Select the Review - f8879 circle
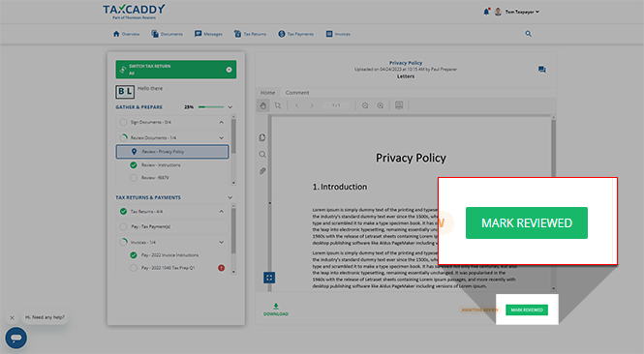 pyautogui.click(x=133, y=178)
